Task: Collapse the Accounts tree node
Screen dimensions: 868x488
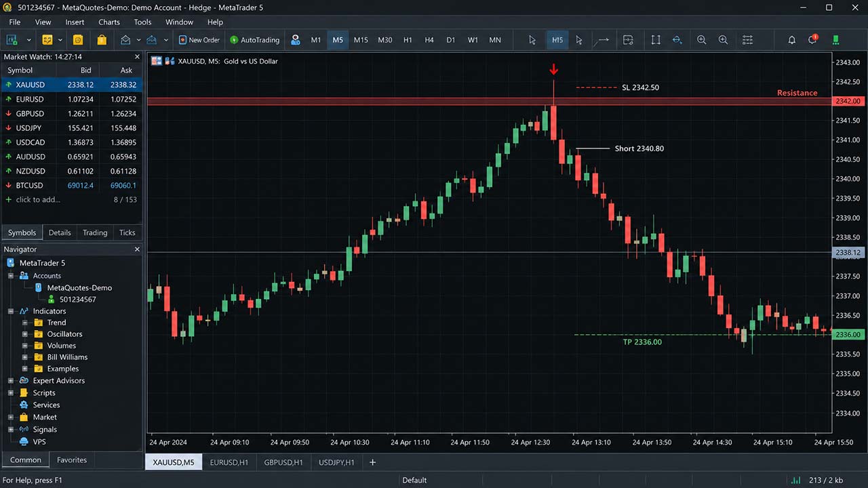Action: click(11, 276)
